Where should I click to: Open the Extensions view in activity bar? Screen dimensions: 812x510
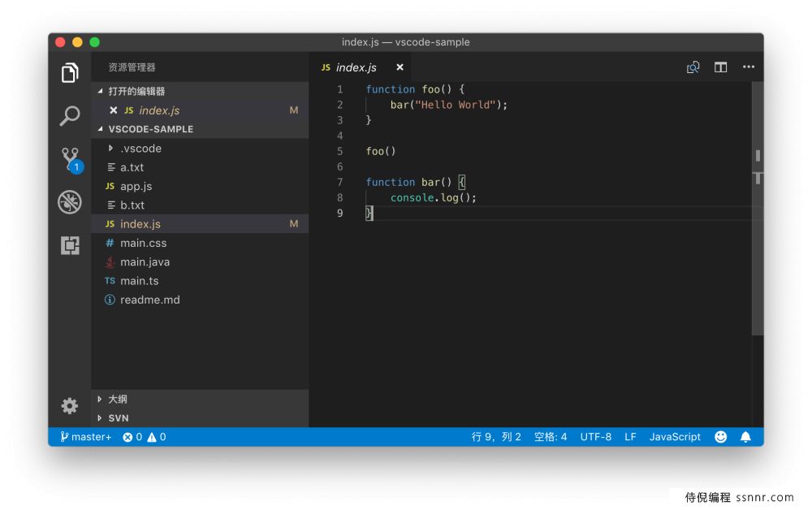[70, 245]
